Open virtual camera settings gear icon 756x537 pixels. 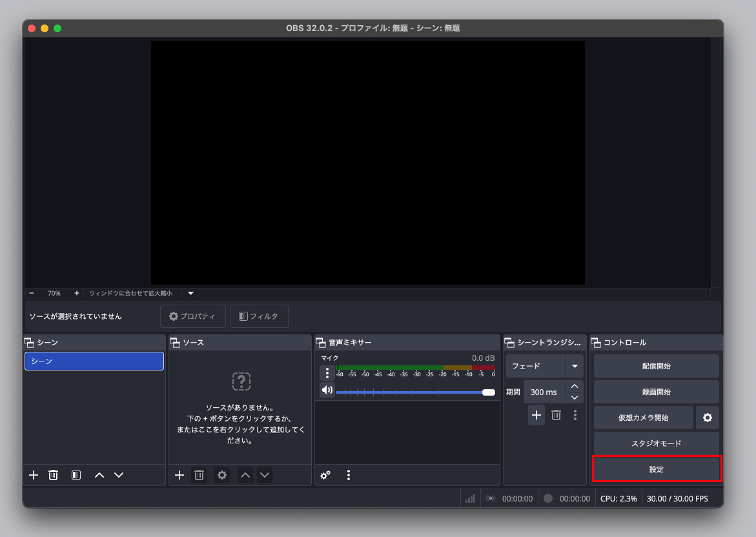click(707, 418)
